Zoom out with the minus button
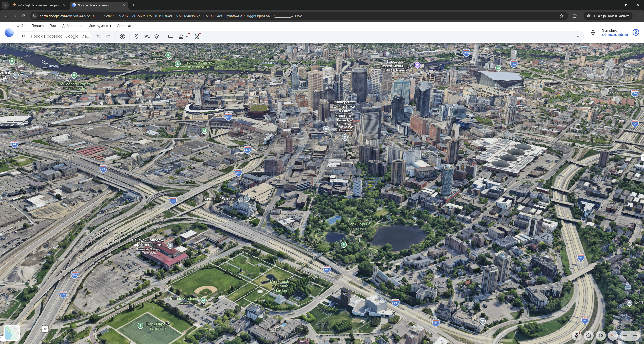Screen dimensions: 644x344 (x=625, y=336)
